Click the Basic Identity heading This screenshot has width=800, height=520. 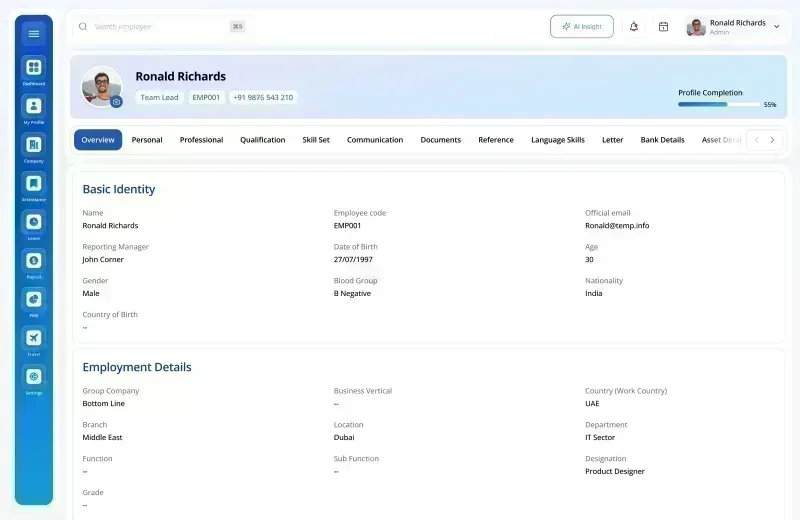(119, 189)
